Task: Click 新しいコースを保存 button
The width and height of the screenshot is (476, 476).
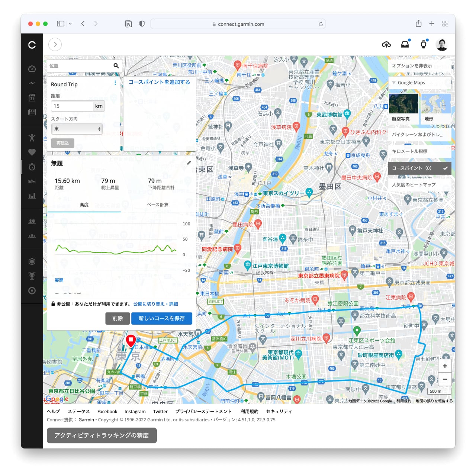Action: click(x=161, y=318)
